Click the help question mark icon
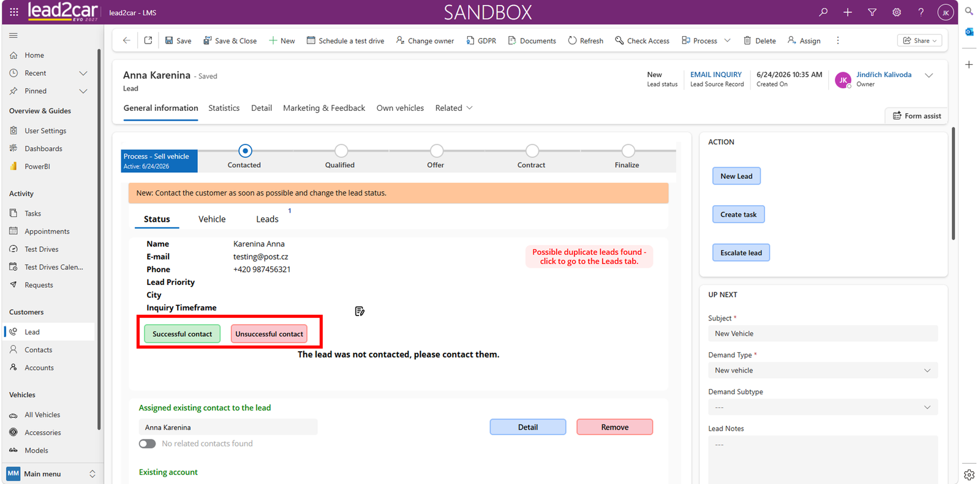 [x=921, y=12]
